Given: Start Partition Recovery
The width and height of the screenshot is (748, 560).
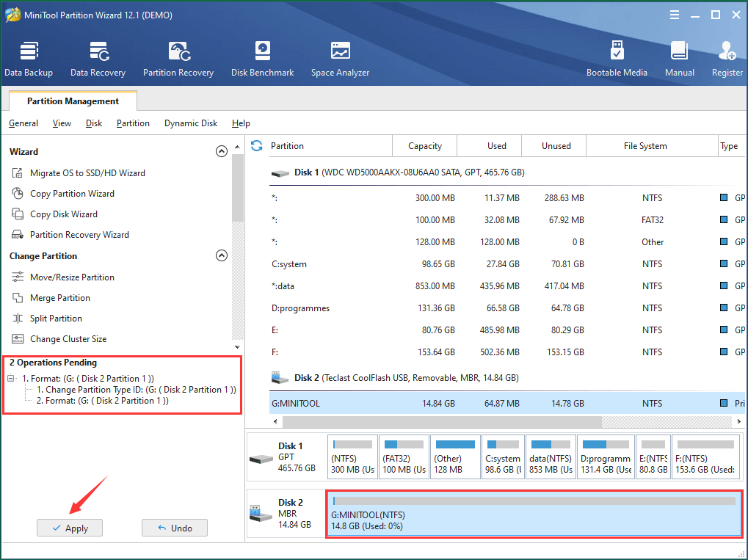Looking at the screenshot, I should 178,57.
